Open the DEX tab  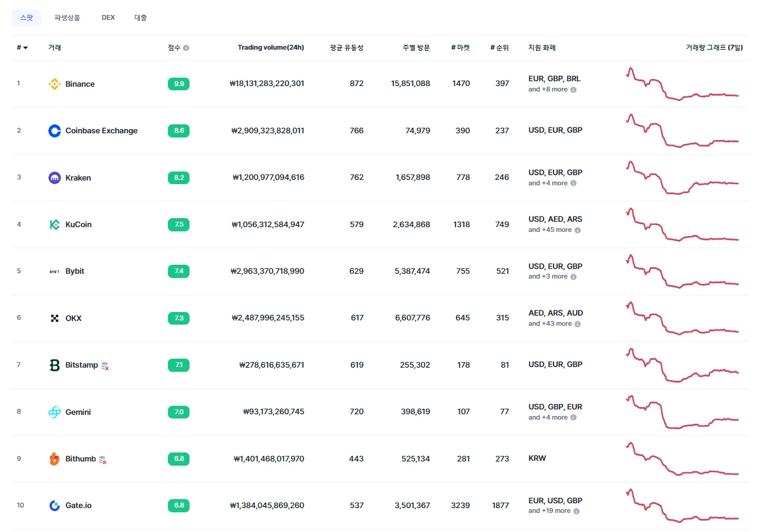pos(108,18)
